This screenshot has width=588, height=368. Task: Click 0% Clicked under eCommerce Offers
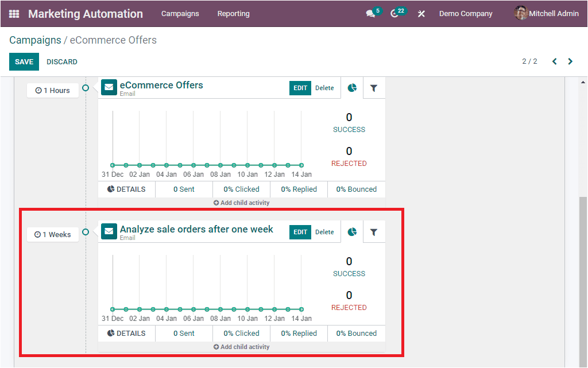click(242, 189)
